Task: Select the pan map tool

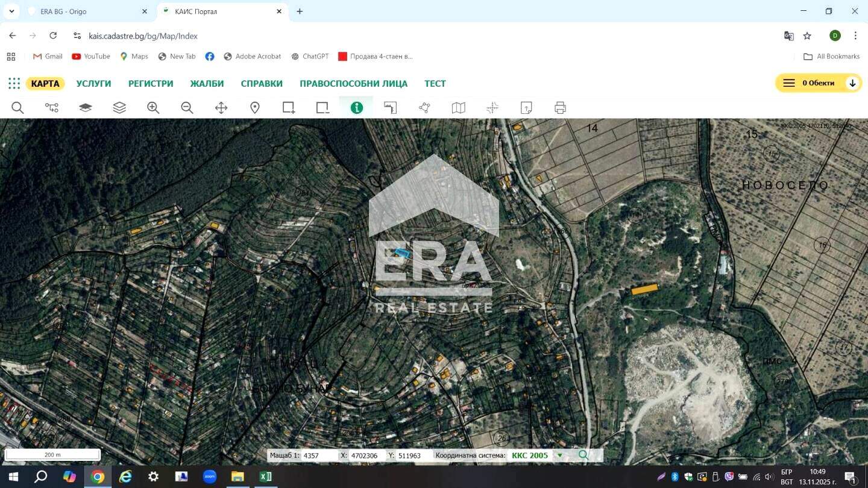Action: tap(221, 108)
